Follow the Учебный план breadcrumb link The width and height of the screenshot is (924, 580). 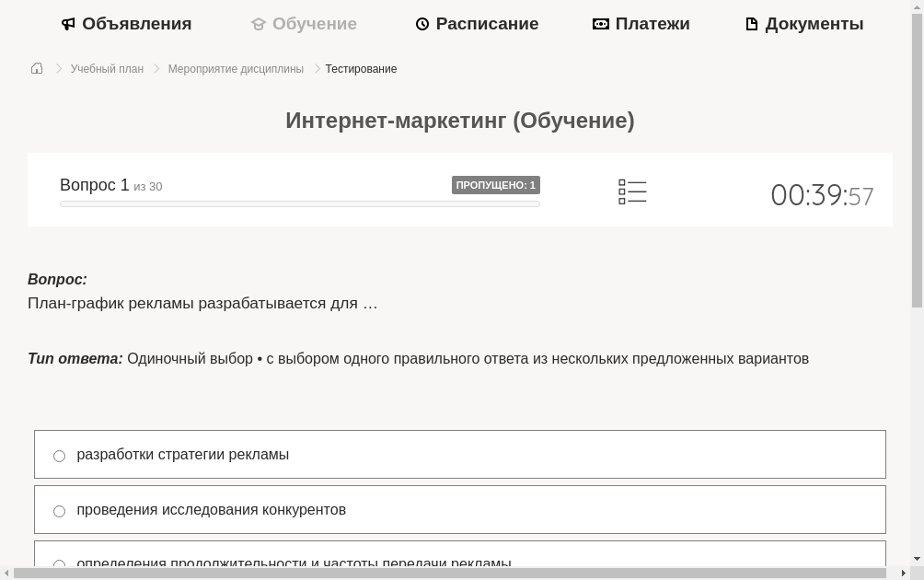pyautogui.click(x=107, y=68)
